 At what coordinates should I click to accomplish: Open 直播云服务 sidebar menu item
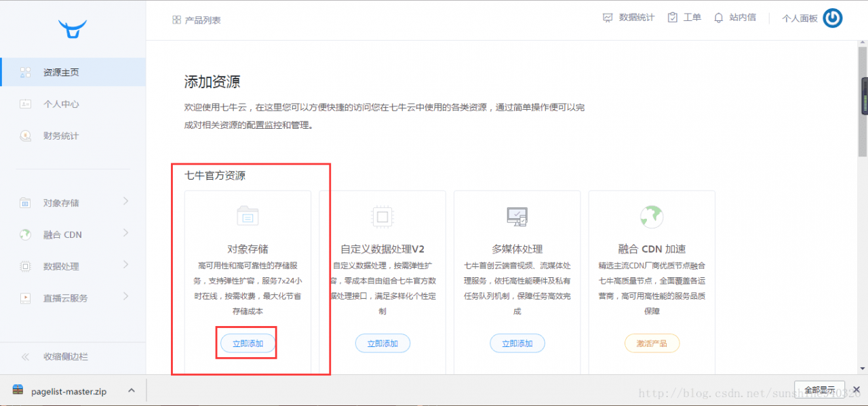click(x=73, y=298)
